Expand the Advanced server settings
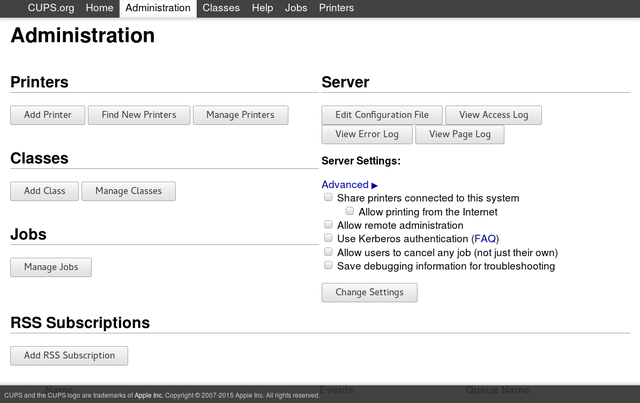The height and width of the screenshot is (403, 640). point(349,185)
